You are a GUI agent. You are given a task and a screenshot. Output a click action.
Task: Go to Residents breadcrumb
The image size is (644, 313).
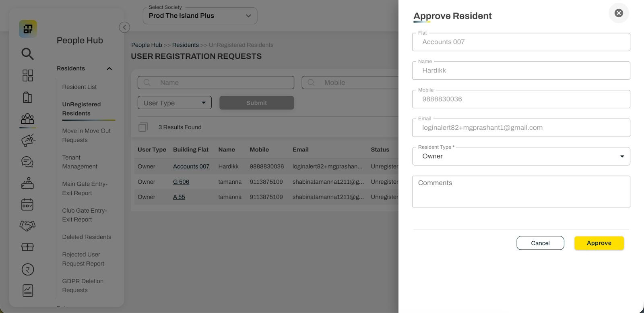186,45
